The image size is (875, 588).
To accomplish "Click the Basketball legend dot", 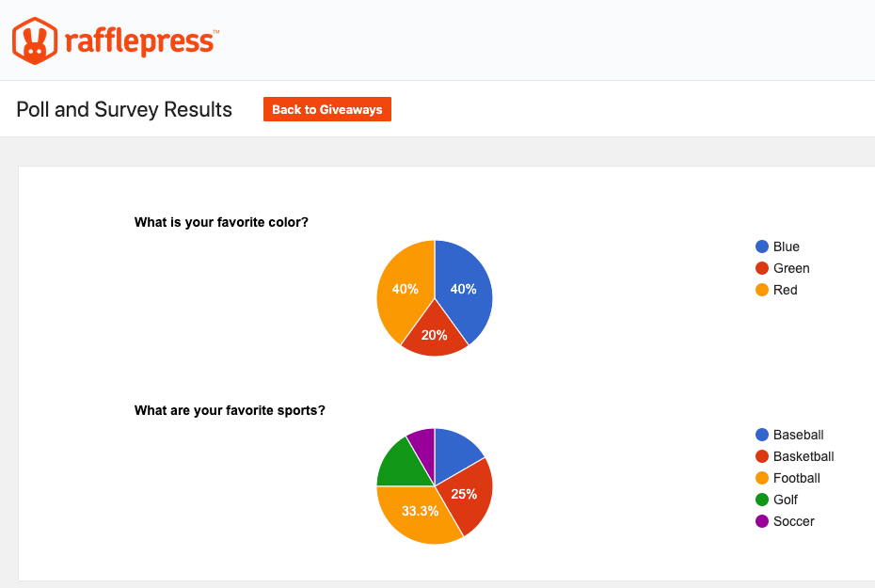I will pos(762,456).
